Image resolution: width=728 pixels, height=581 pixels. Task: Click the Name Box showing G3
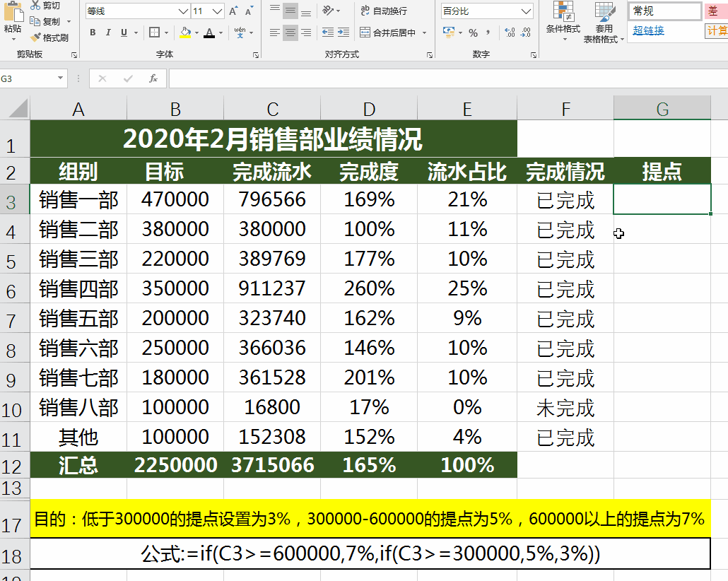tap(28, 78)
